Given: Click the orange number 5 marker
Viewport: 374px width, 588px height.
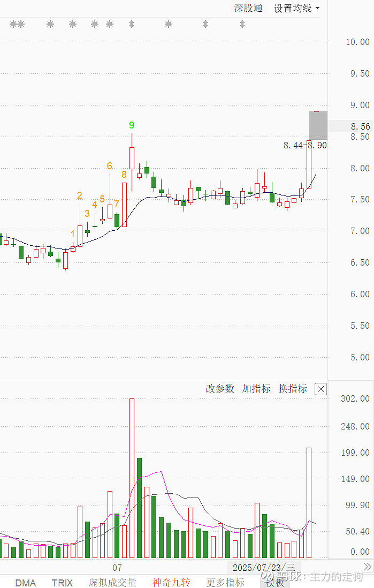Looking at the screenshot, I should 102,199.
